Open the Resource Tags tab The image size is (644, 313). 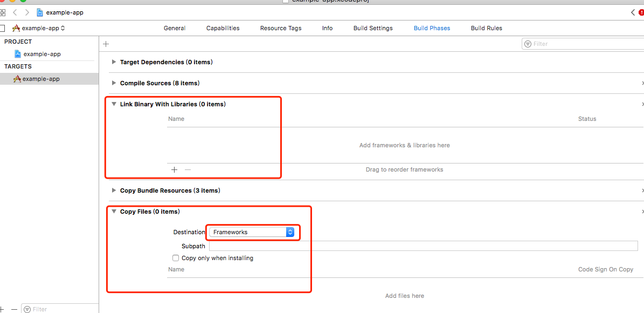[281, 28]
